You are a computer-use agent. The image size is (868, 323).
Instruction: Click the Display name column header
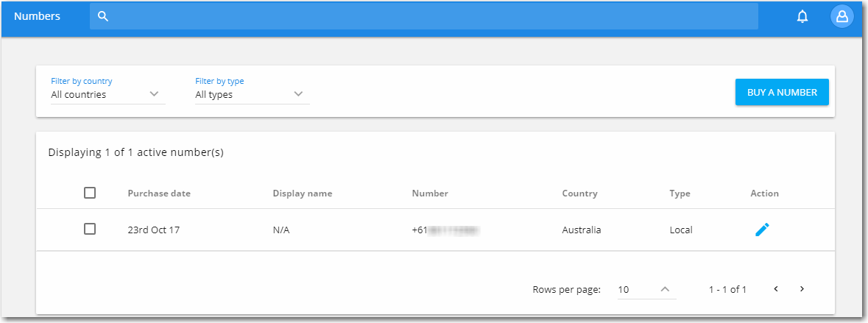pyautogui.click(x=303, y=194)
